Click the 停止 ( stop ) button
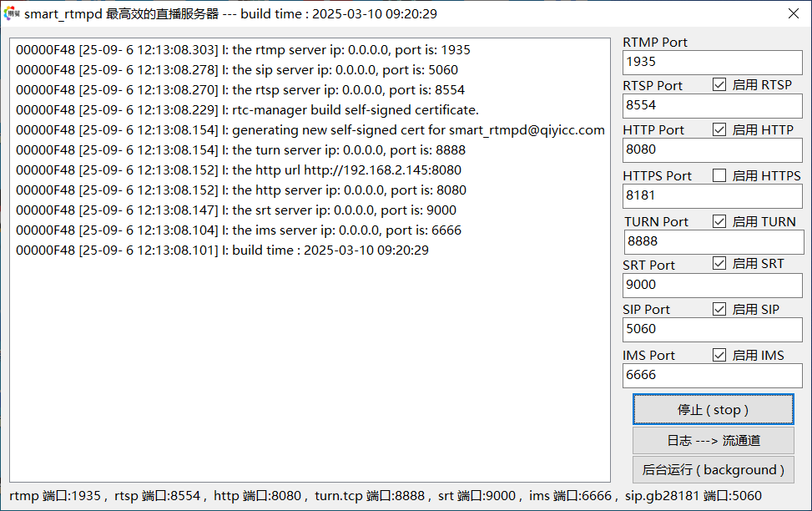812x511 pixels. tap(713, 409)
